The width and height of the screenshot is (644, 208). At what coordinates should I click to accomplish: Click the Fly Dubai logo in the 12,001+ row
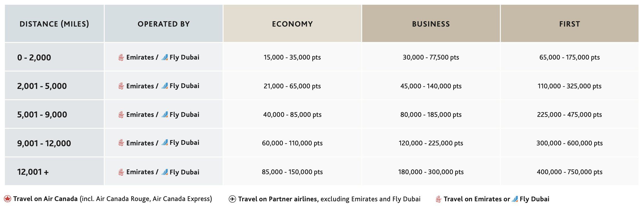[165, 172]
